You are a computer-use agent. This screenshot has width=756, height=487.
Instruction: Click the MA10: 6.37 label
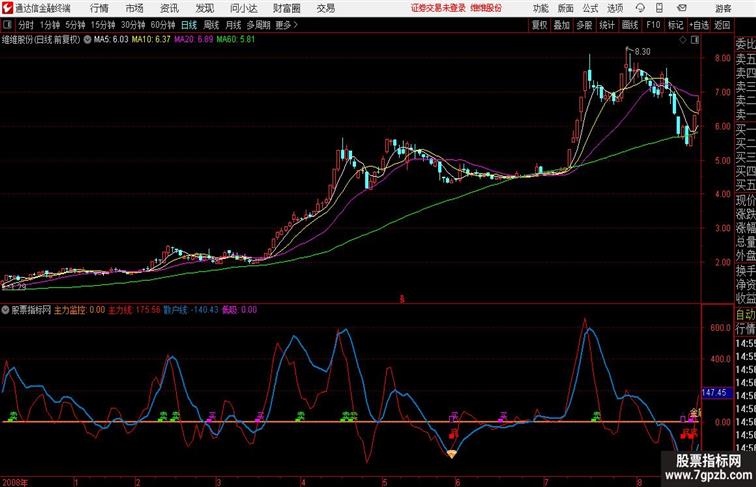click(151, 40)
